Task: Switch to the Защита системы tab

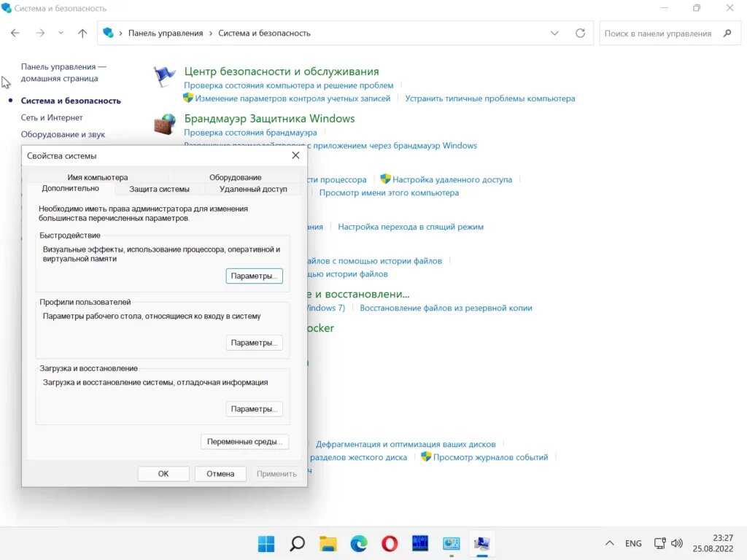Action: [x=159, y=189]
